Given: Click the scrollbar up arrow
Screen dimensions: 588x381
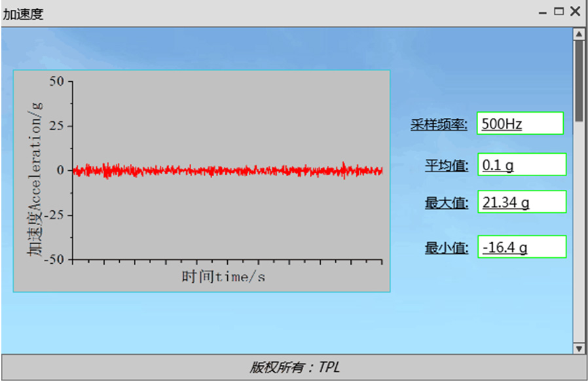Looking at the screenshot, I should [x=579, y=34].
